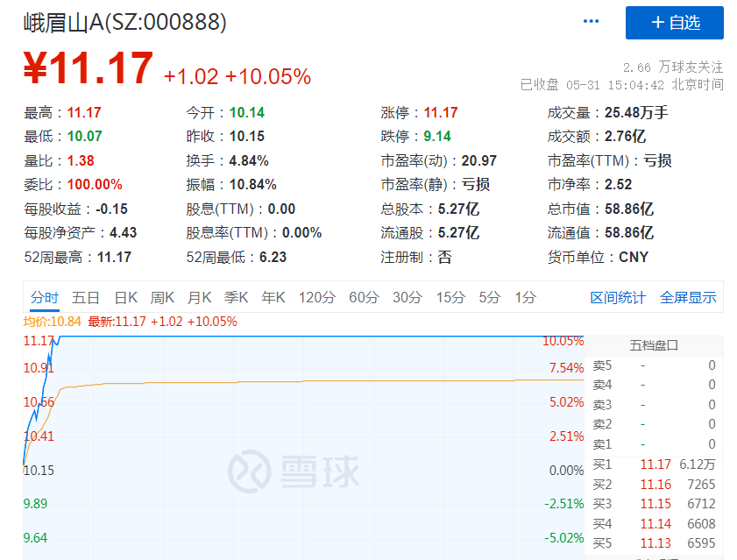737x560 pixels.
Task: Show the 120分 chart tab
Action: 317,298
